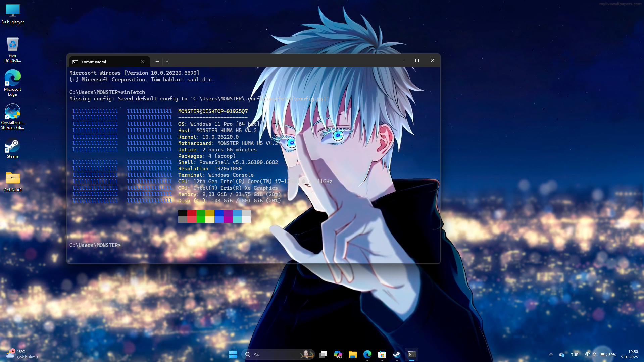The image size is (644, 362).
Task: Click the Memory: 9,03 GiB line
Action: [230, 194]
